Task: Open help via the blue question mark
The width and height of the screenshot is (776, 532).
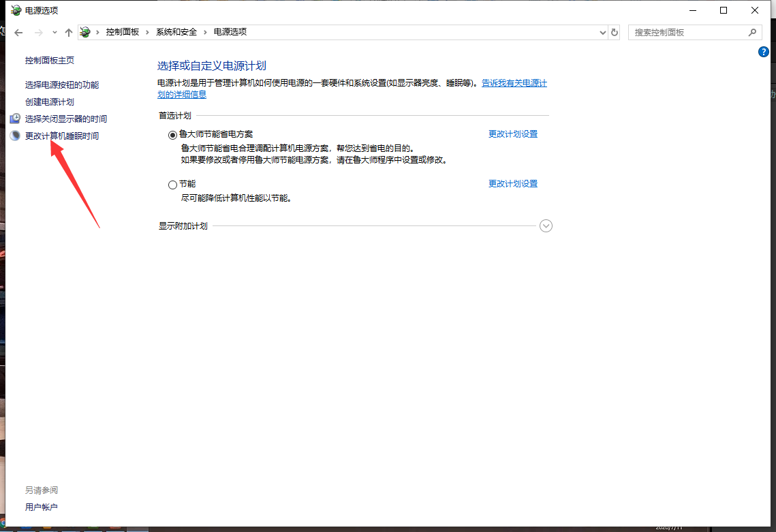Action: coord(764,52)
